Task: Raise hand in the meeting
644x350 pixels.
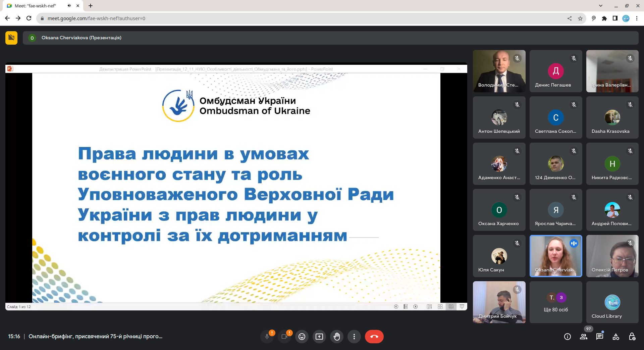Action: [337, 337]
